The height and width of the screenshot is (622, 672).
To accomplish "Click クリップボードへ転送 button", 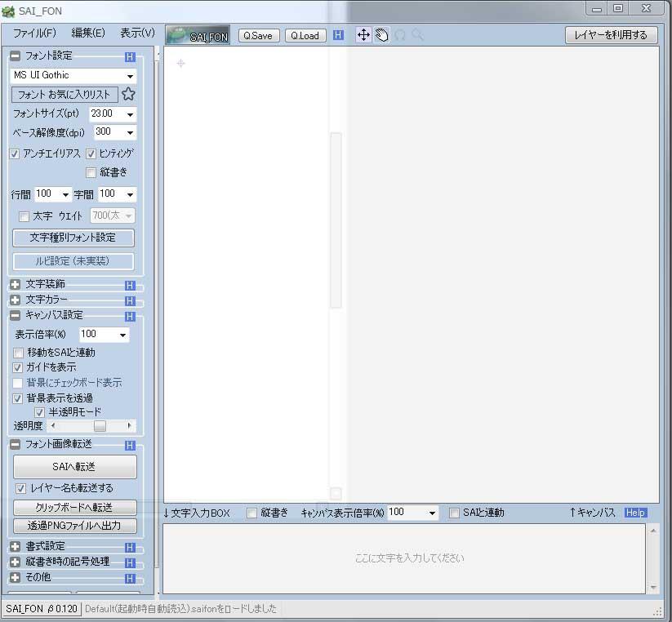I will [x=74, y=507].
